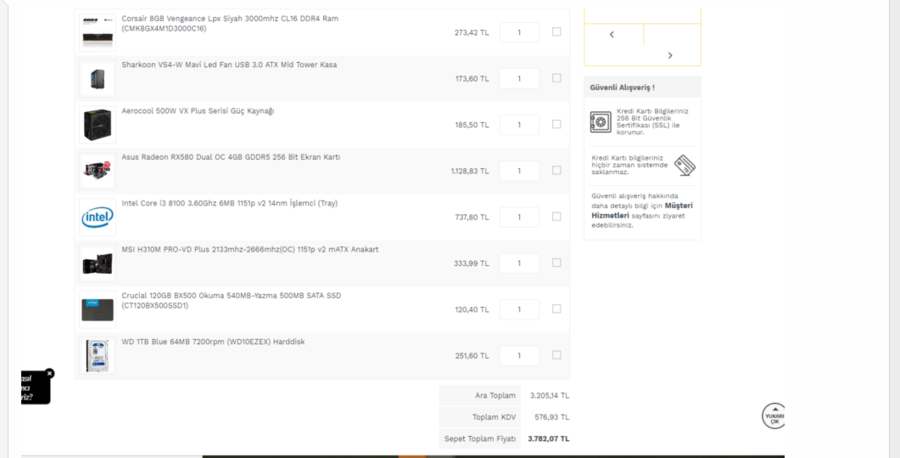Image resolution: width=900 pixels, height=458 pixels.
Task: Click the 1.128,83 TL price
Action: click(470, 171)
